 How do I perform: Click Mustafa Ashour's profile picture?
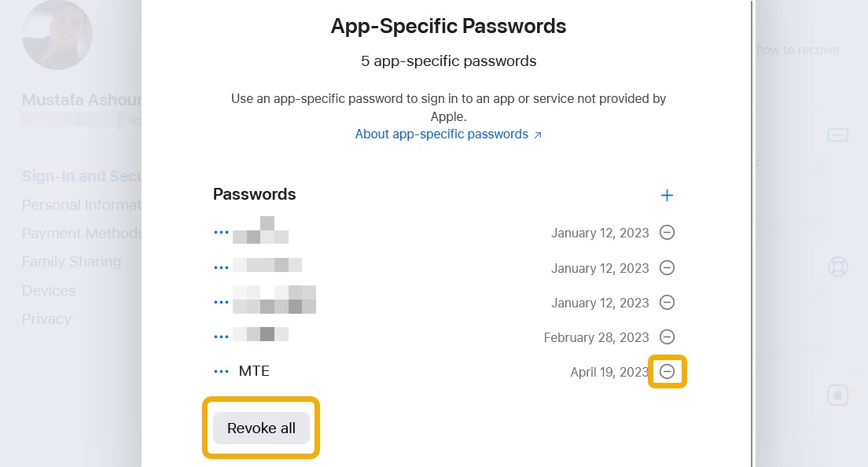[x=57, y=35]
